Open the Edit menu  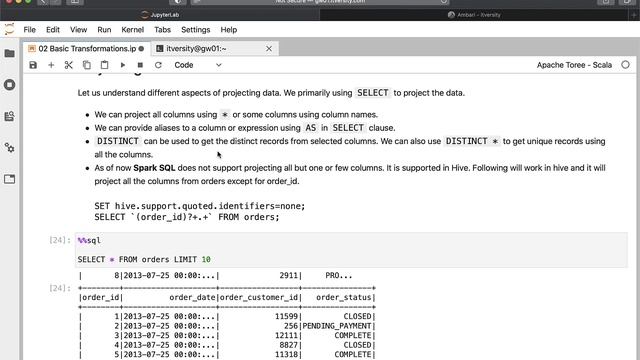53,30
